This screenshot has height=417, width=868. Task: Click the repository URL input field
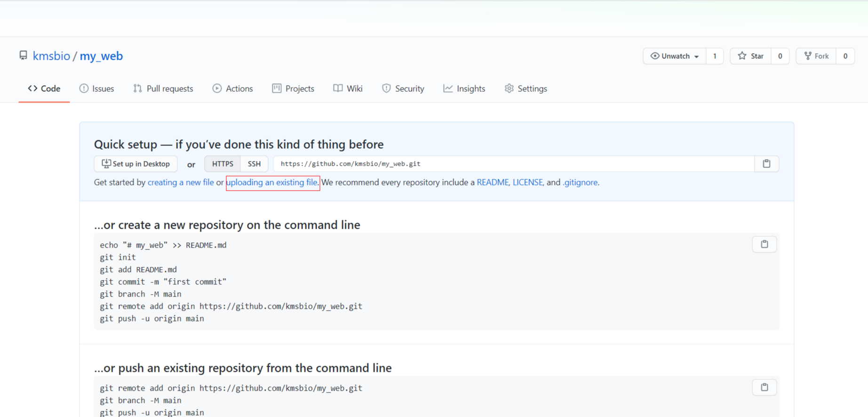(514, 164)
